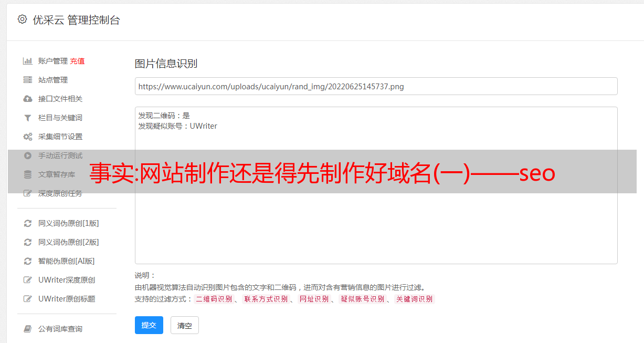This screenshot has width=644, height=343.
Task: Click the 优采云 管理控制台 title
Action: (76, 20)
